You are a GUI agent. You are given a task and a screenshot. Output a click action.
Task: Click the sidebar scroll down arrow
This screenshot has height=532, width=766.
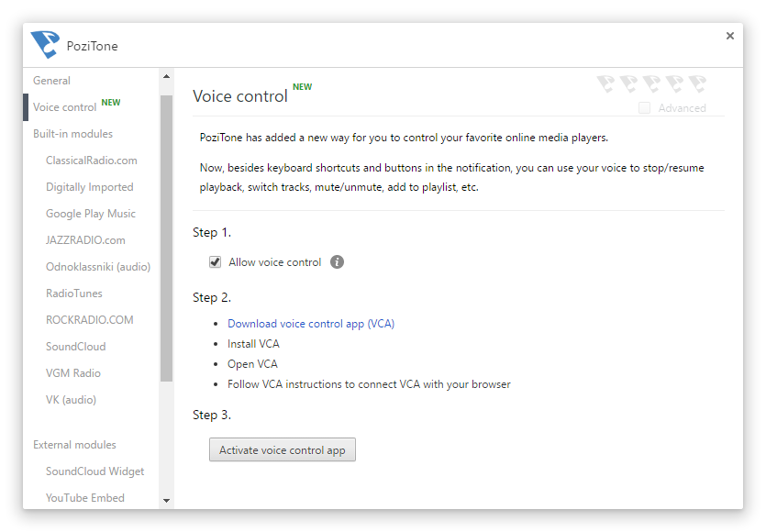(167, 500)
